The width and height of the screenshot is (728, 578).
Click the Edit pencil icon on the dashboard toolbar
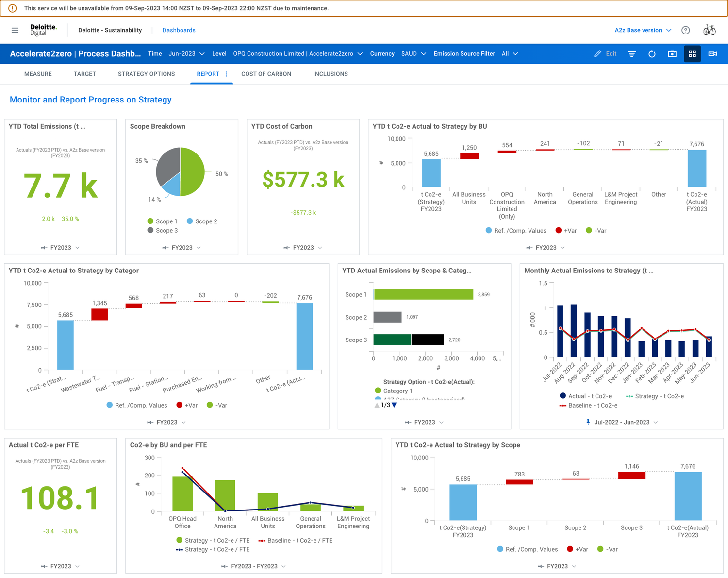[605, 53]
